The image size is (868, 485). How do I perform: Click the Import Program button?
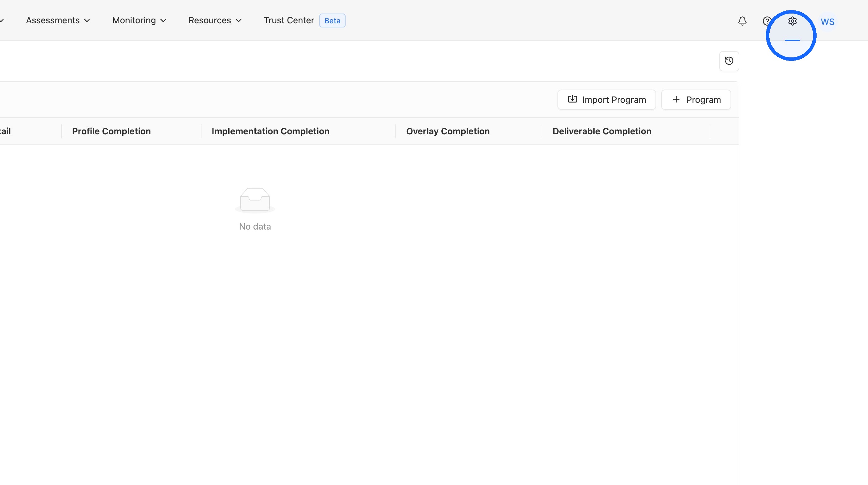coord(607,100)
